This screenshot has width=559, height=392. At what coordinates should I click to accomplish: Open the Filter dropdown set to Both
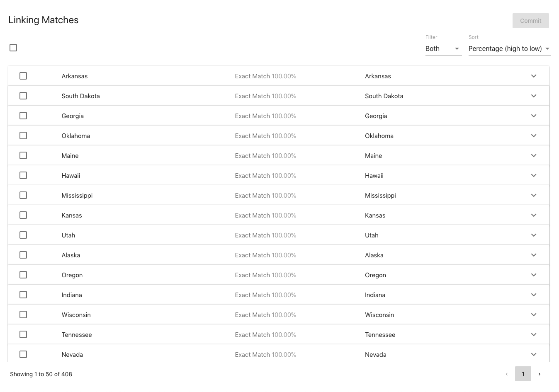[443, 48]
